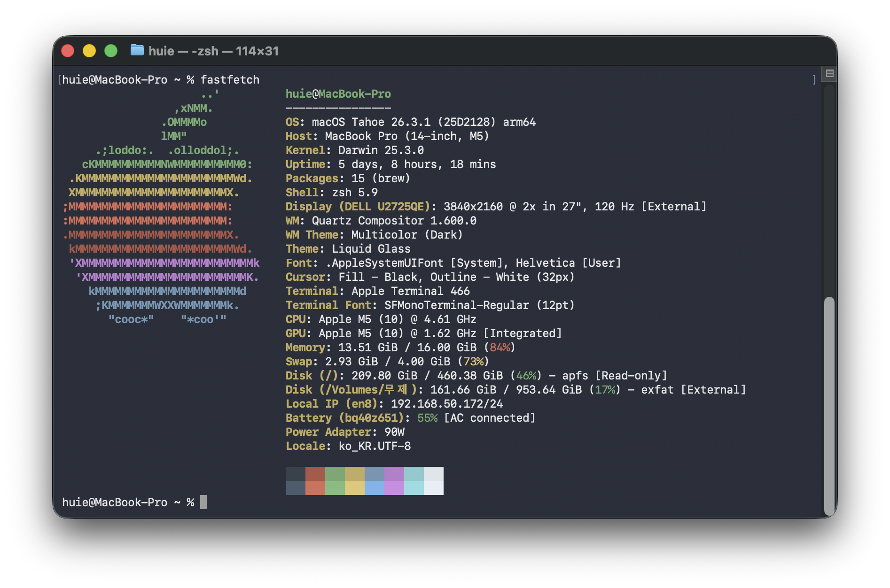Viewport: 890px width, 588px height.
Task: Minimize the terminal using the yellow button
Action: point(89,51)
